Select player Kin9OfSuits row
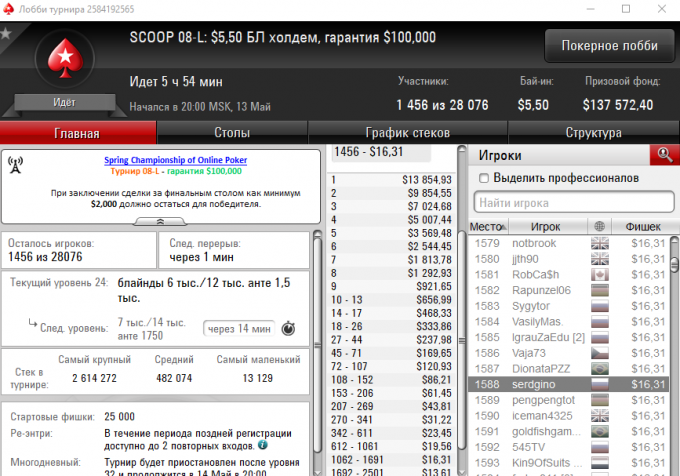The width and height of the screenshot is (680, 476). [x=569, y=463]
